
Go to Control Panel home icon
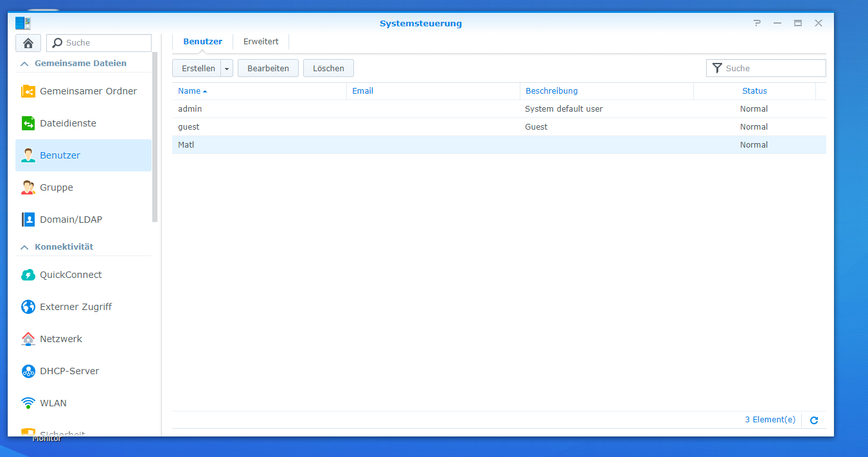28,43
